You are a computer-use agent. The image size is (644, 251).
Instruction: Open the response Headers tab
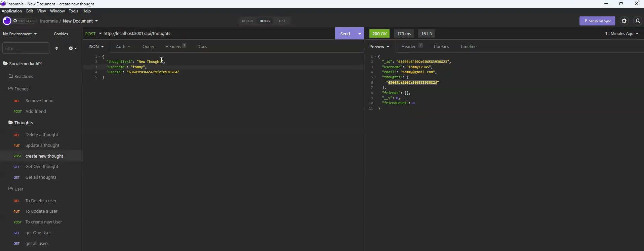[412, 46]
